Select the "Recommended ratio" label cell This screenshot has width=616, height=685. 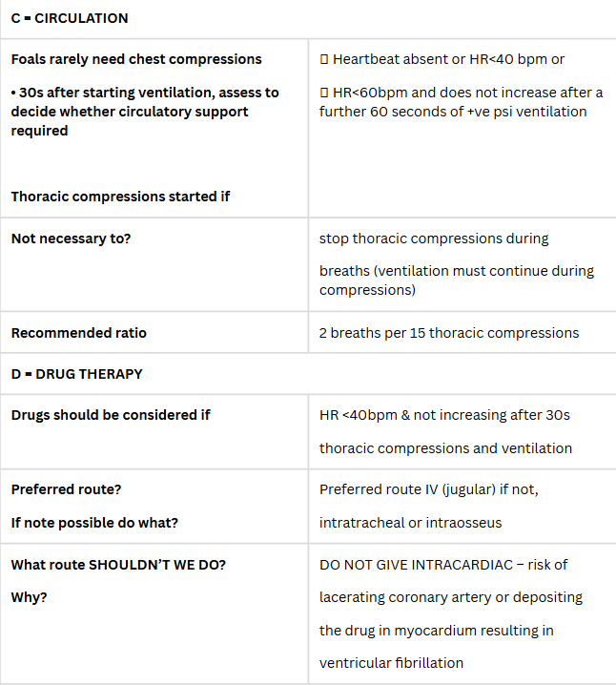79,333
